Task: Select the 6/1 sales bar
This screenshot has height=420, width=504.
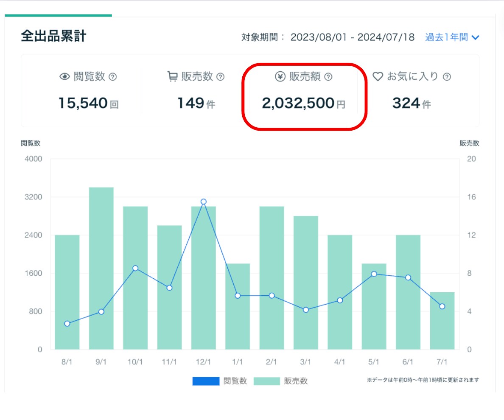Action: (408, 292)
